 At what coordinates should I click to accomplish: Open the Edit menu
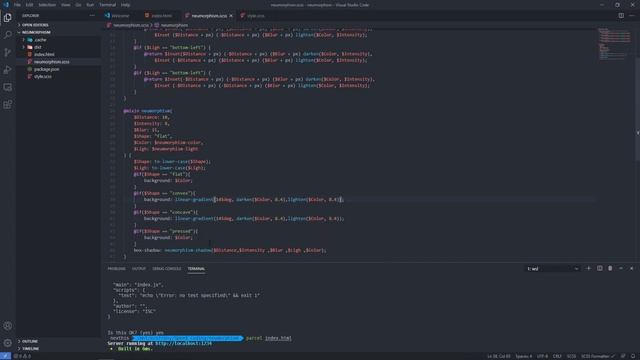[29, 5]
